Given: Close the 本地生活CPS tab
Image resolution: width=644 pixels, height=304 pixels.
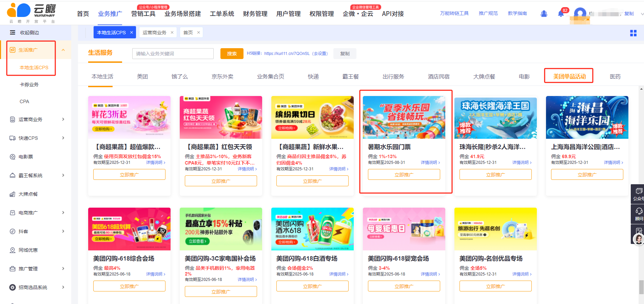Looking at the screenshot, I should tap(132, 33).
